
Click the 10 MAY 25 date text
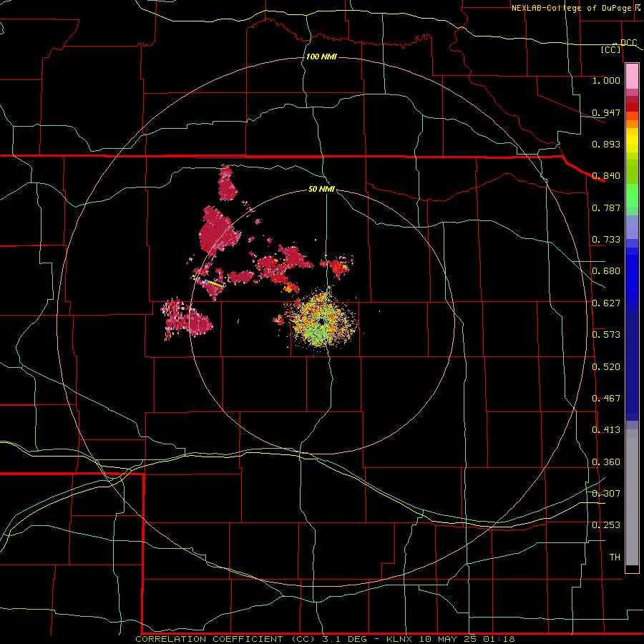[x=447, y=639]
